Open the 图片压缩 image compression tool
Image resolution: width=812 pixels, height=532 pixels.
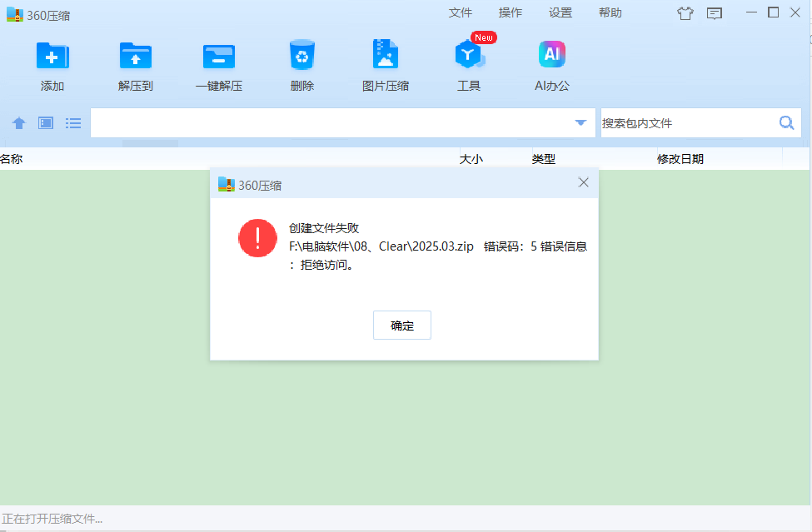click(386, 56)
